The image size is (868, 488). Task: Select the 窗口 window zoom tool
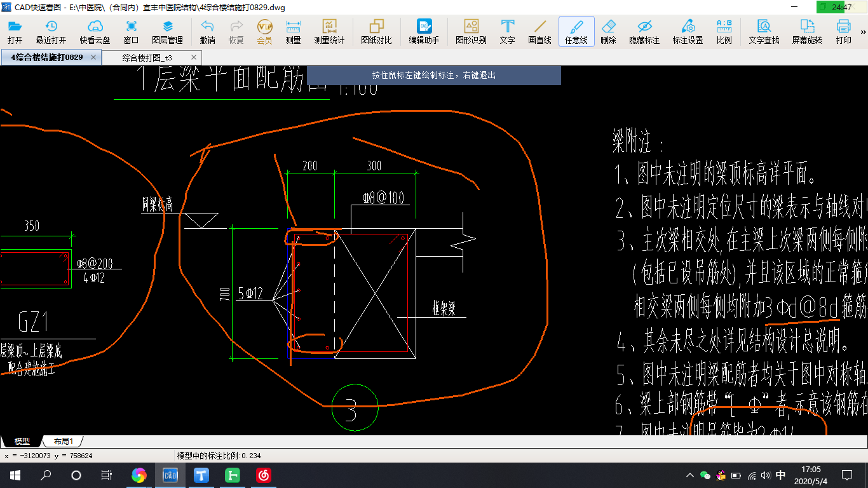tap(131, 31)
